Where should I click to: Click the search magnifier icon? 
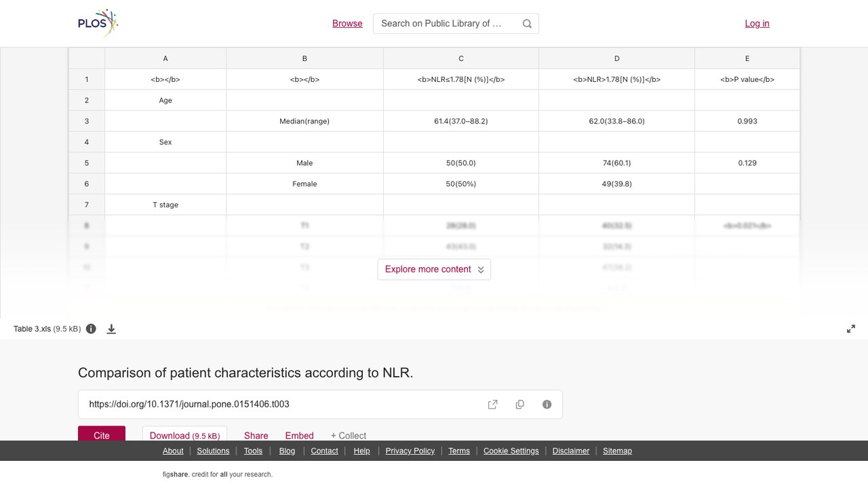pos(527,24)
